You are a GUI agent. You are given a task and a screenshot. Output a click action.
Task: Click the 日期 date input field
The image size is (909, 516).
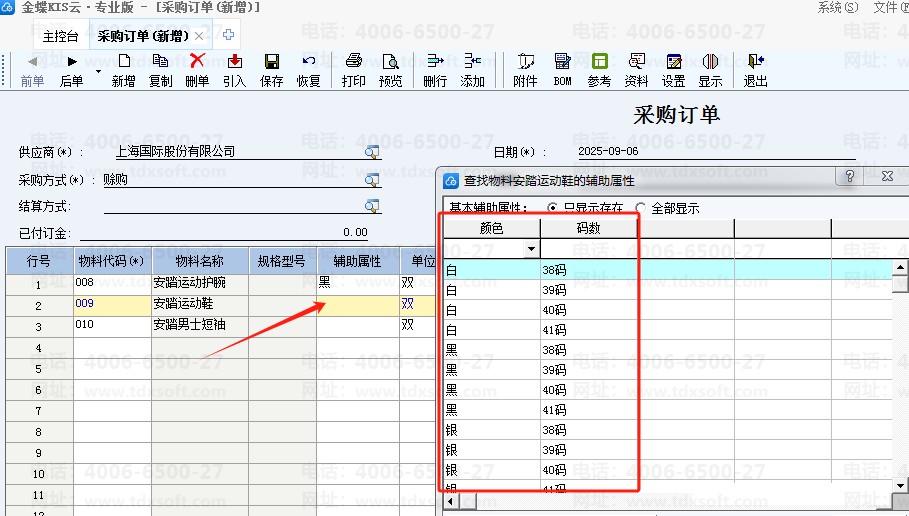click(715, 152)
